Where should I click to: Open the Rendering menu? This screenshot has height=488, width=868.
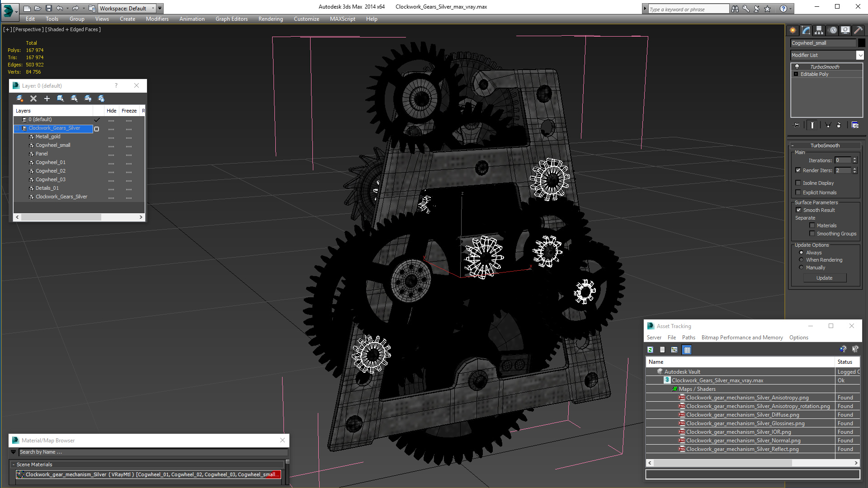tap(270, 19)
